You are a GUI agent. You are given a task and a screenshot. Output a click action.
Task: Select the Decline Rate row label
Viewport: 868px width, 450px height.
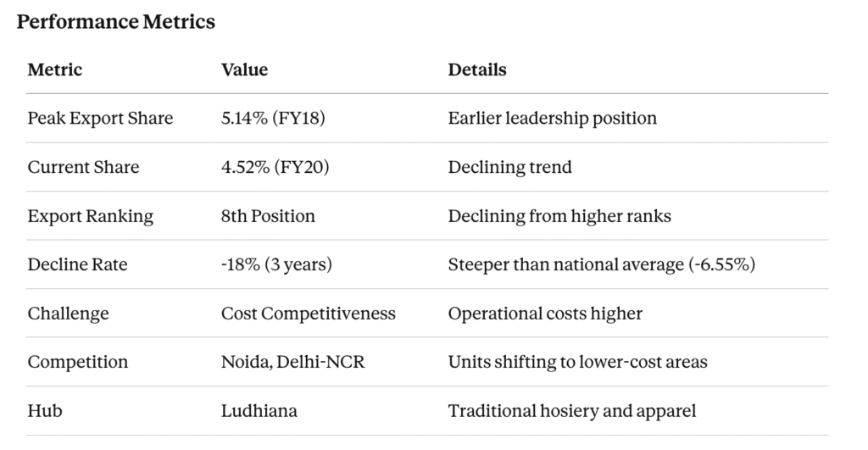(x=77, y=264)
